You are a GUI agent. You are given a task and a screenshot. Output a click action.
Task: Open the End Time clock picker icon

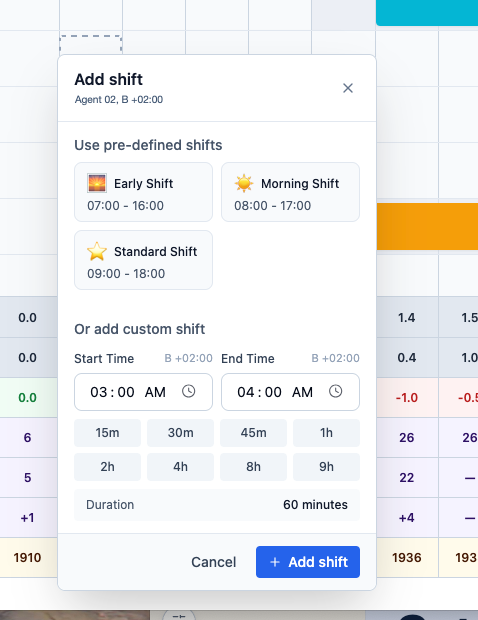coord(336,391)
